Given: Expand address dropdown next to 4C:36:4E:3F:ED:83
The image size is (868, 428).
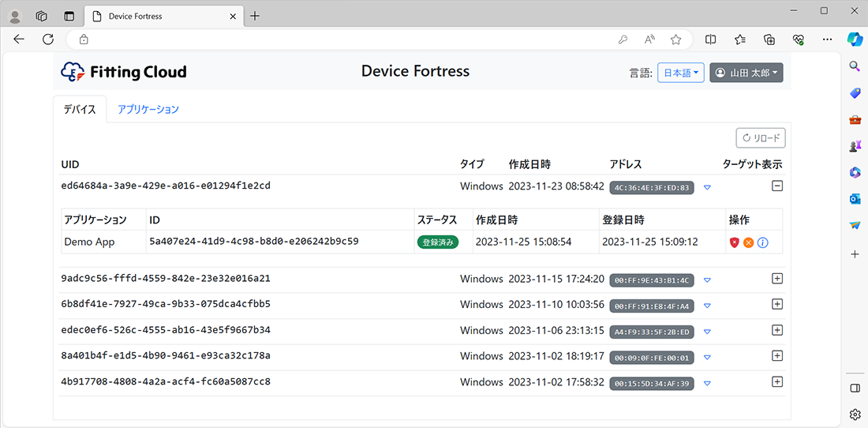Looking at the screenshot, I should (707, 188).
